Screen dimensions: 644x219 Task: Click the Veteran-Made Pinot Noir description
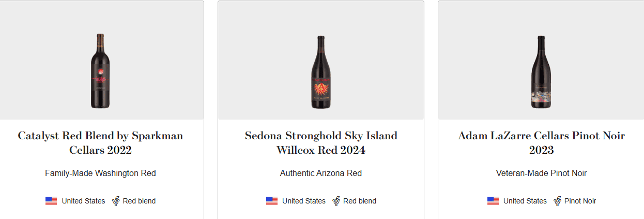541,173
